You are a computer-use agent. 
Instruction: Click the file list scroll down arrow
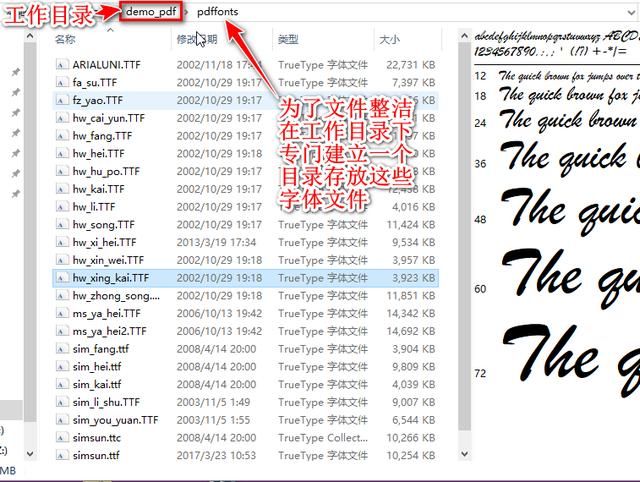click(x=464, y=453)
